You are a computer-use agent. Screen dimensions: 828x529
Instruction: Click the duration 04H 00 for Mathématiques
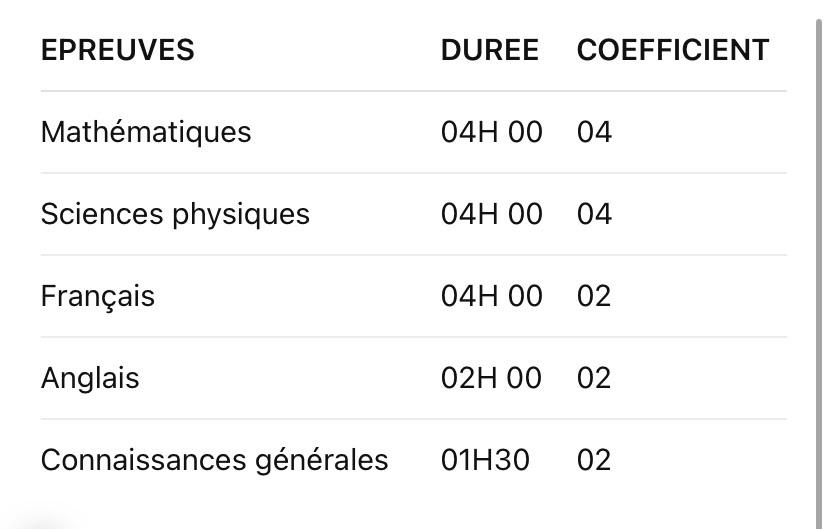pyautogui.click(x=491, y=132)
